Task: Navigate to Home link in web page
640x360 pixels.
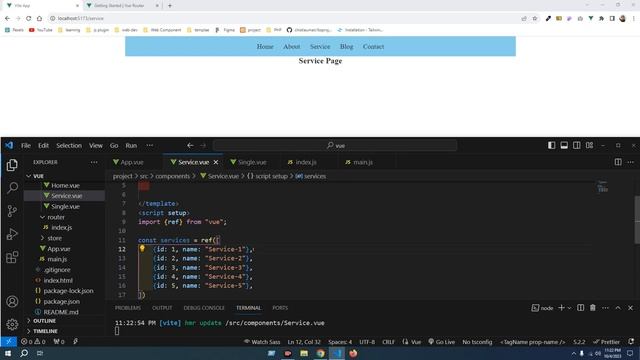Action: pyautogui.click(x=265, y=47)
